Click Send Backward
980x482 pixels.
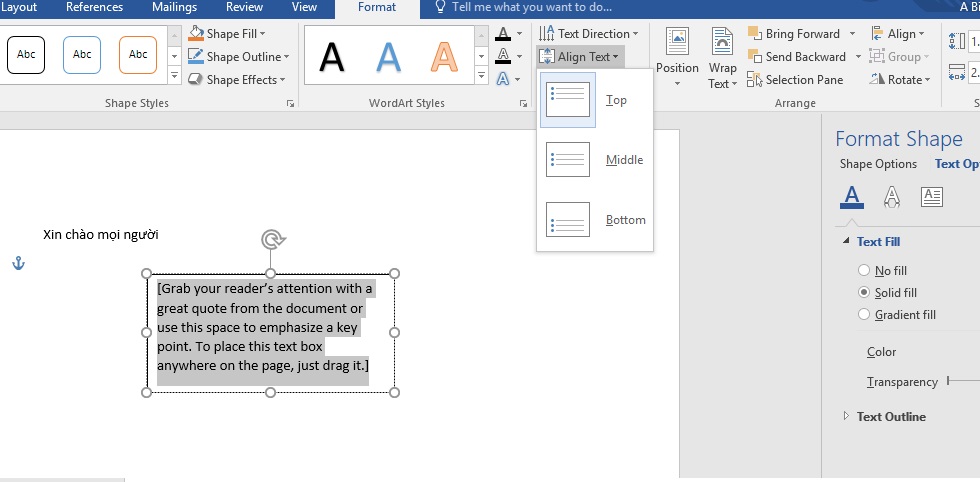796,57
